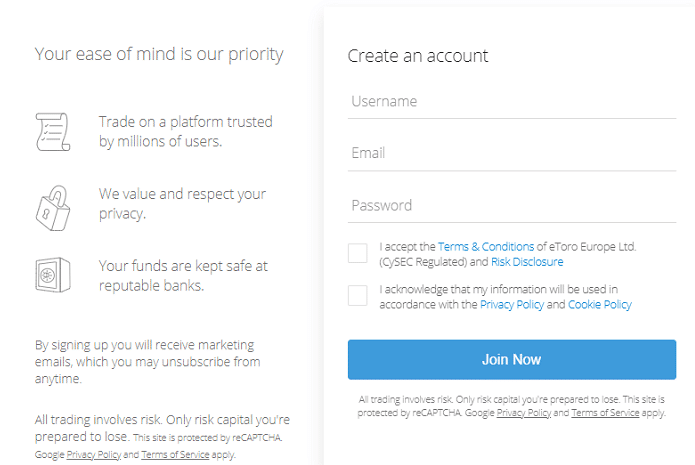This screenshot has width=695, height=465.
Task: Focus the Username input field
Action: point(512,102)
